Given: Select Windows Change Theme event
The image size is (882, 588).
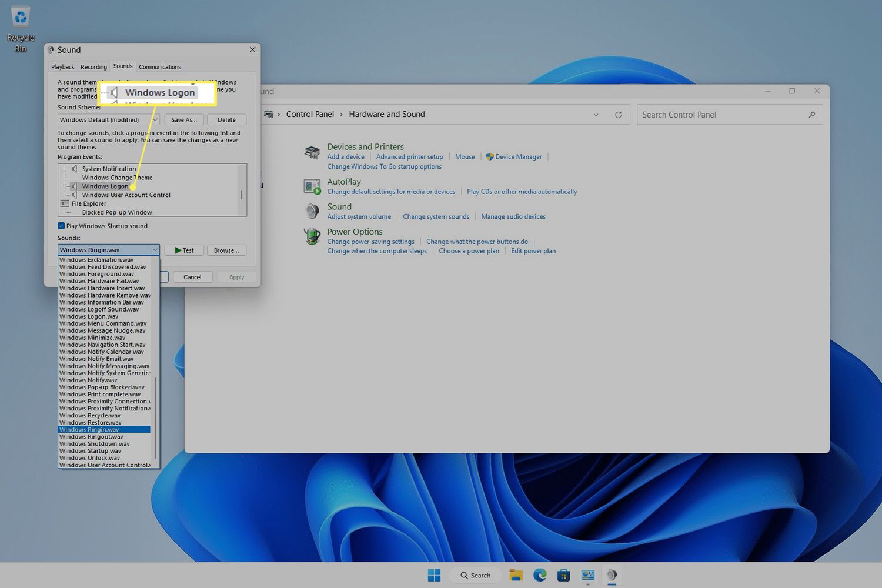Looking at the screenshot, I should click(117, 178).
